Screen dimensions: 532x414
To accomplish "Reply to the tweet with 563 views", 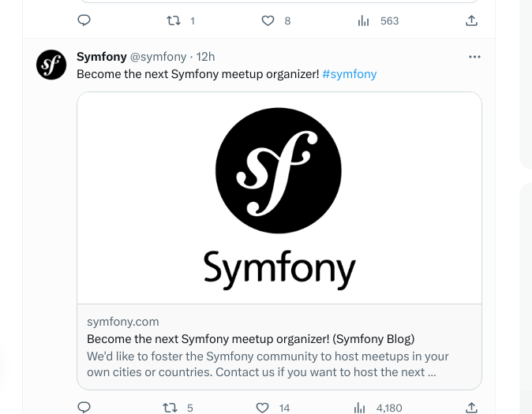I will 84,21.
